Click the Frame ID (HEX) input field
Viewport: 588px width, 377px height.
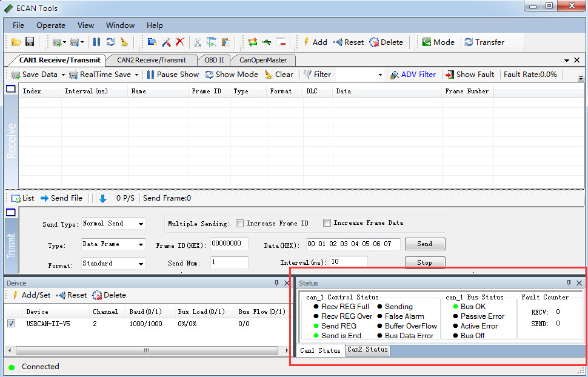(229, 244)
